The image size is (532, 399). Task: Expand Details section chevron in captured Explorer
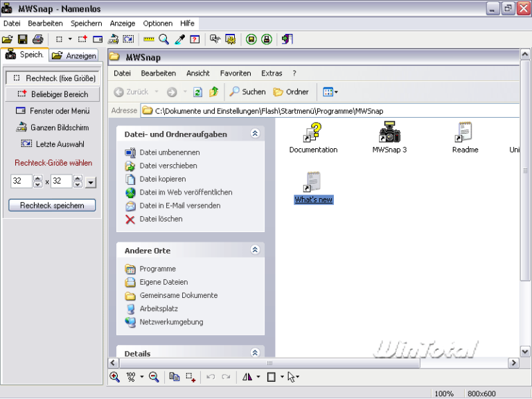point(255,353)
